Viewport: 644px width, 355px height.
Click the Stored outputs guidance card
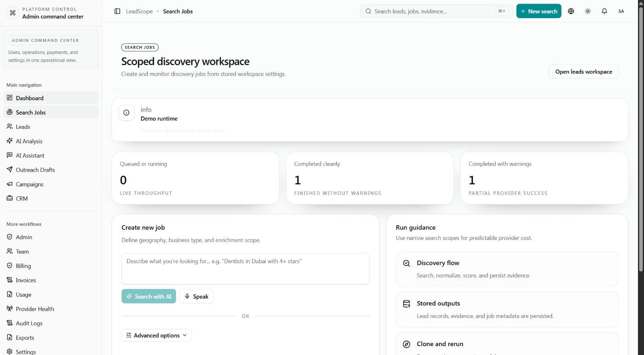[x=507, y=309]
